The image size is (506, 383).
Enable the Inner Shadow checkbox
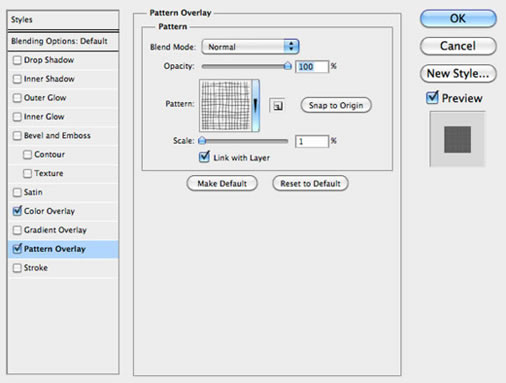[x=17, y=79]
